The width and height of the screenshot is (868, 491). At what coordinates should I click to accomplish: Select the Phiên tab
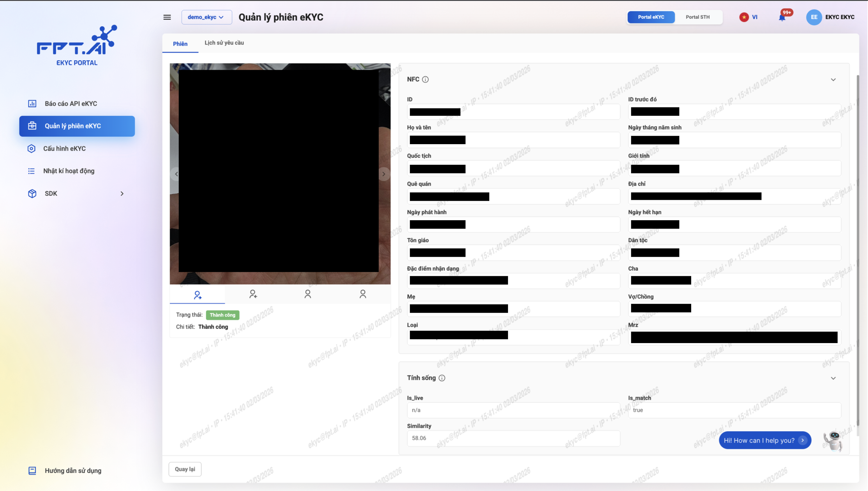180,44
